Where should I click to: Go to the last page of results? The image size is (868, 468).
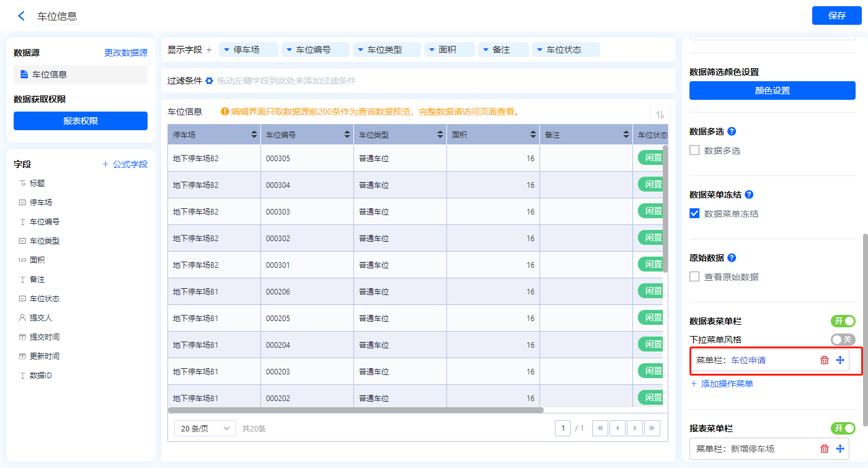pos(652,428)
